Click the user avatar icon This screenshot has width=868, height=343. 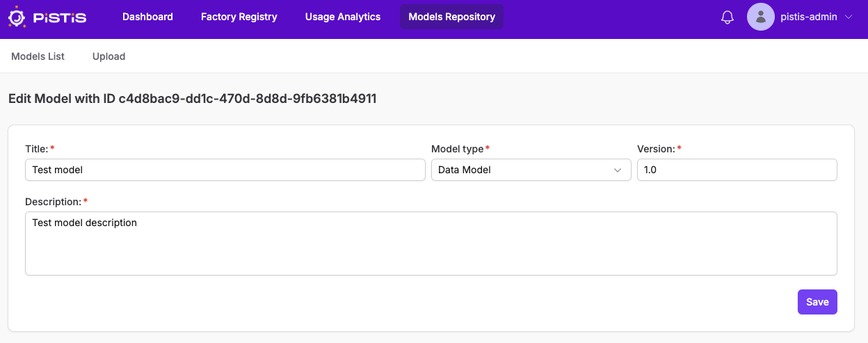pos(761,17)
